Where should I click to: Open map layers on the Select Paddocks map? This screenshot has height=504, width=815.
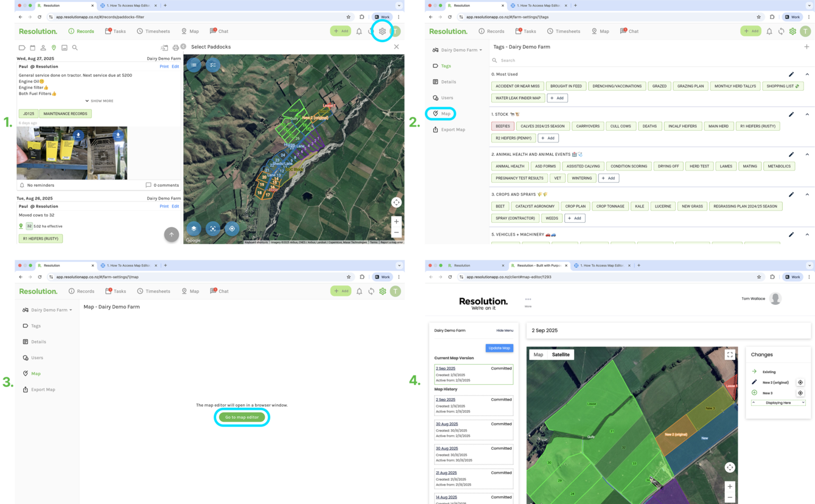point(194,229)
